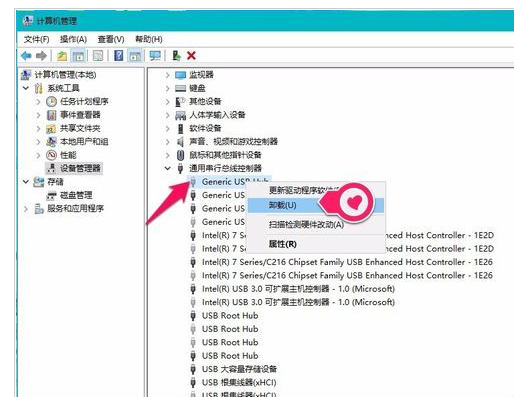Select 事件查看器 tree item
Screen dimensions: 514x397
tap(80, 115)
